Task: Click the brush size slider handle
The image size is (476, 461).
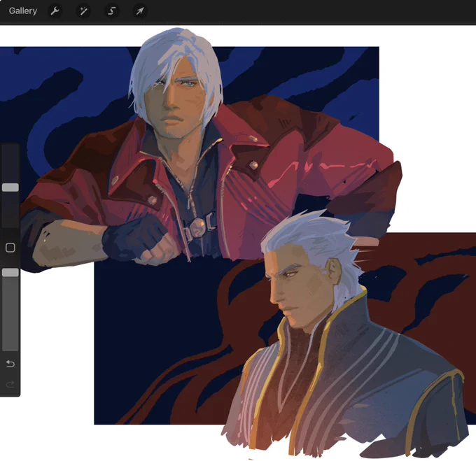Action: [10, 187]
